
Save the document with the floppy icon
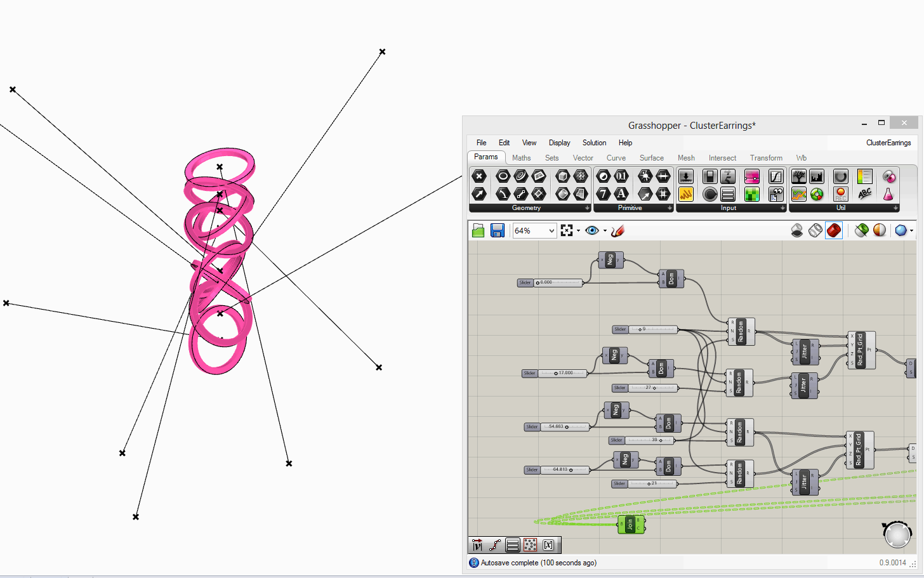pyautogui.click(x=498, y=230)
